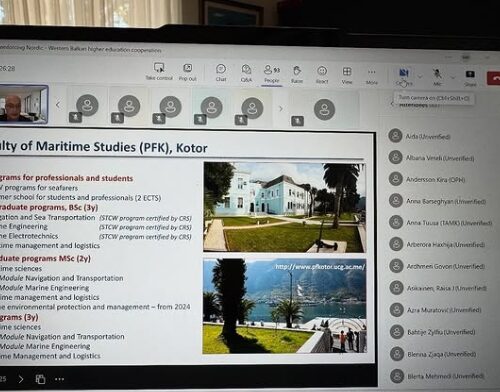The image size is (500, 392).
Task: Expand the camera options dropdown arrow
Action: (x=420, y=77)
